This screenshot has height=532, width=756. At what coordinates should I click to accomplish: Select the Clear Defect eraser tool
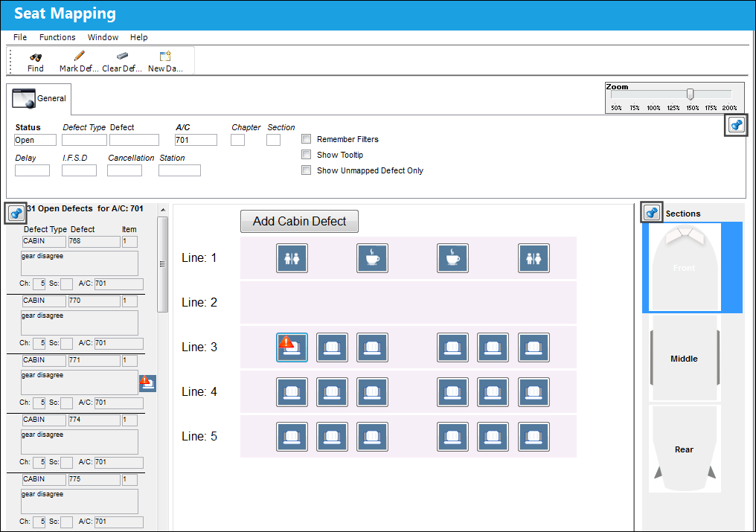(x=122, y=56)
